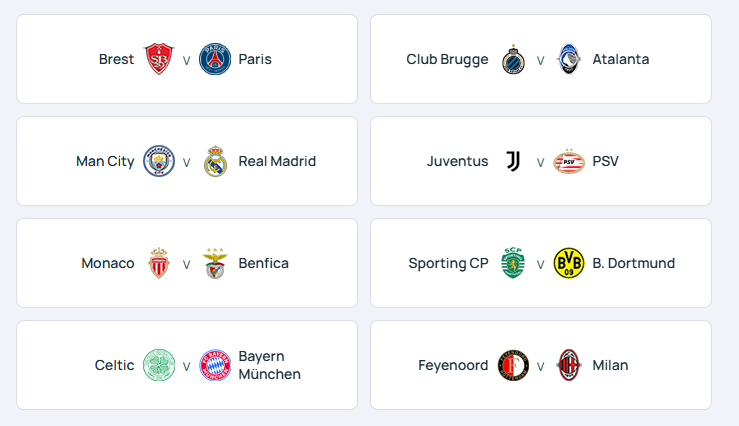Select the Benfica eagle crest
739x426 pixels.
coord(215,263)
